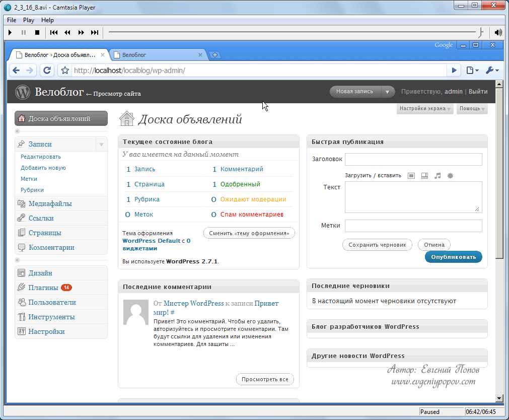Click the add image upload icon

tap(411, 176)
